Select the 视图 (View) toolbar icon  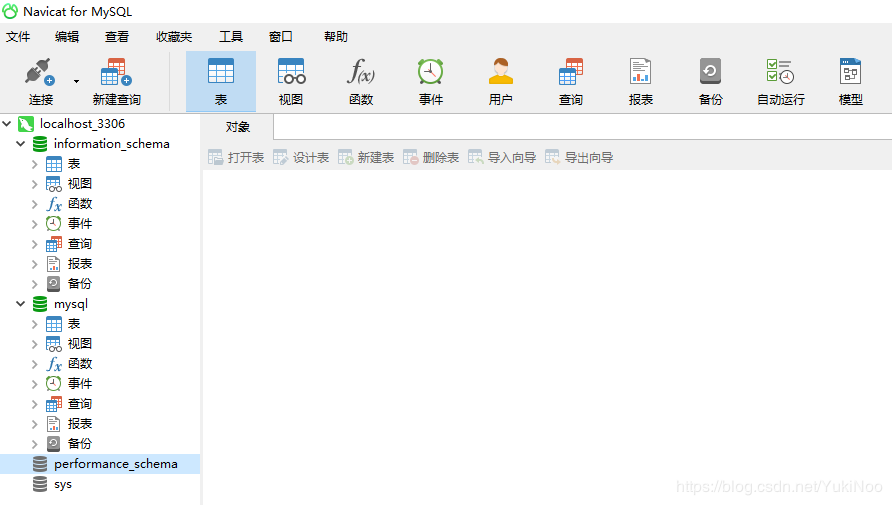click(291, 80)
